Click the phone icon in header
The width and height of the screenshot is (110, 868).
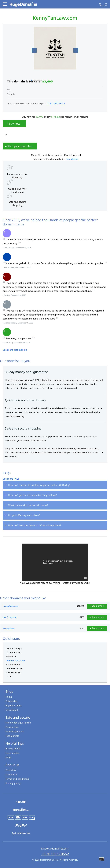100,5
